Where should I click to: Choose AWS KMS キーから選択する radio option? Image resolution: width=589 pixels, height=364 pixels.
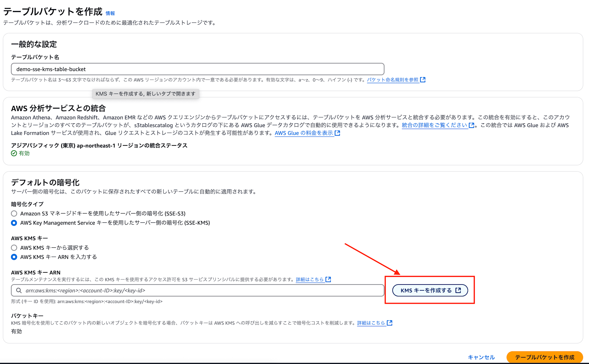14,248
